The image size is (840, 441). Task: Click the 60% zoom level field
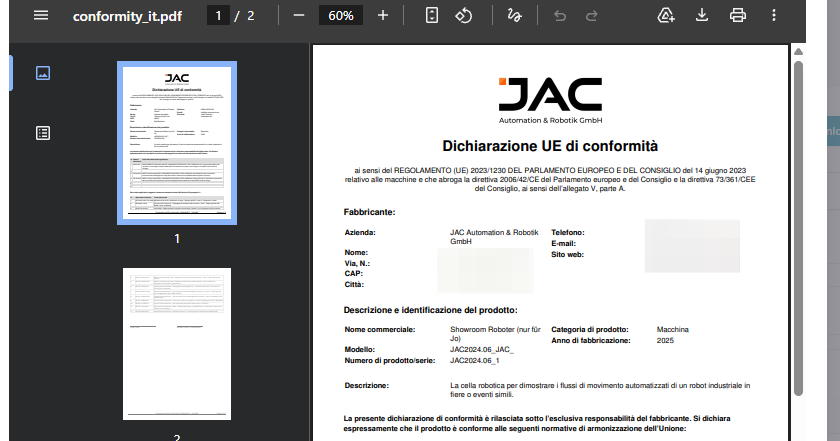coord(341,16)
